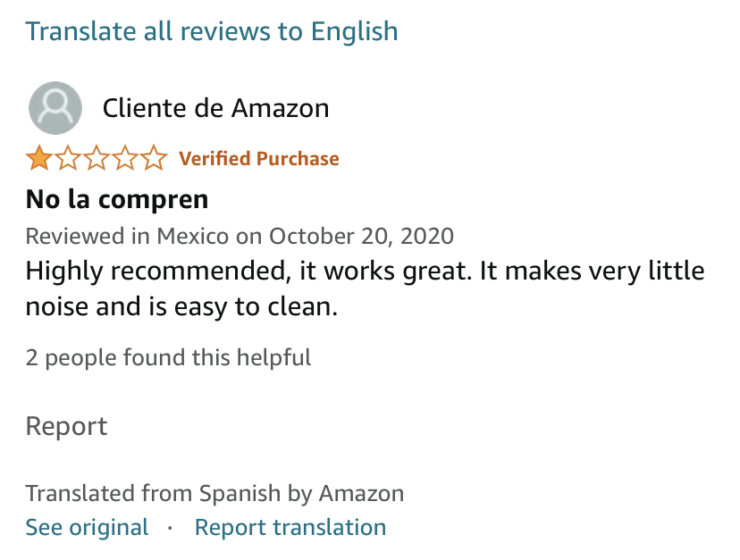Image resolution: width=740 pixels, height=560 pixels.
Task: Click the fifth empty rating star
Action: (155, 159)
